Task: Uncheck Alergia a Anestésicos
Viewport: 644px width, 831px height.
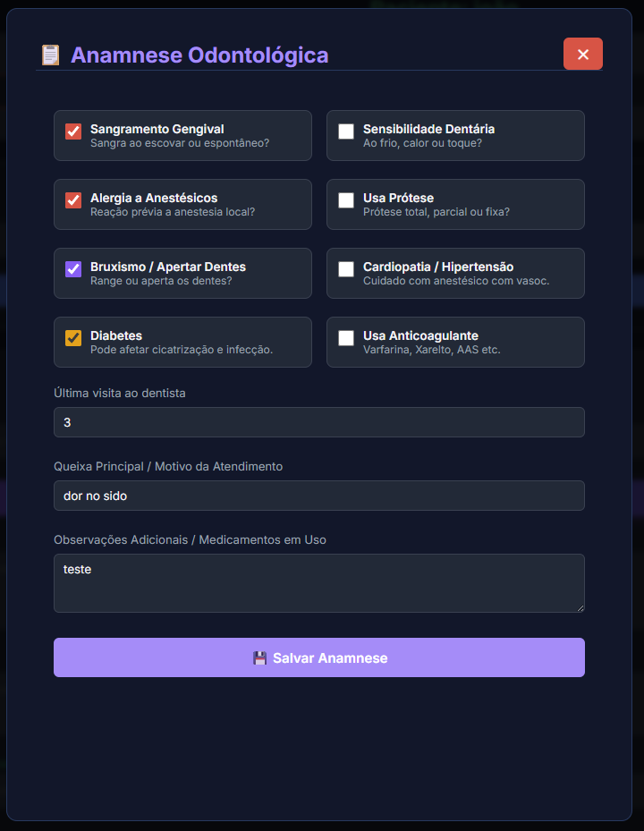Action: (73, 200)
